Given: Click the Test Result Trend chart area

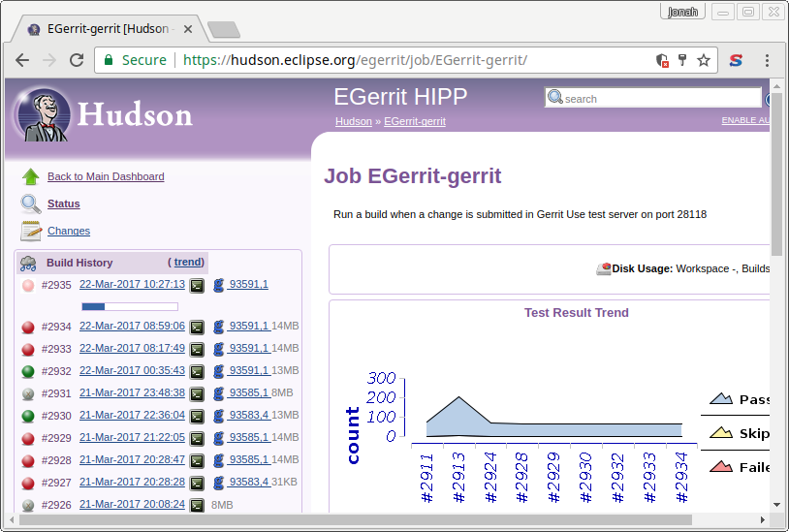Looking at the screenshot, I should point(554,417).
